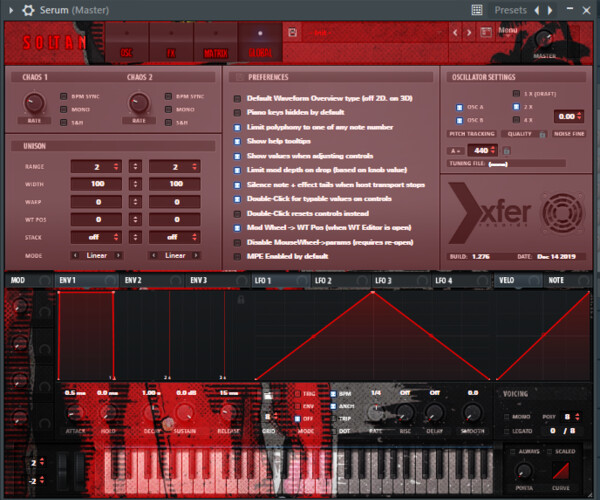Toggle LFO BPM sync checkbox

333,394
